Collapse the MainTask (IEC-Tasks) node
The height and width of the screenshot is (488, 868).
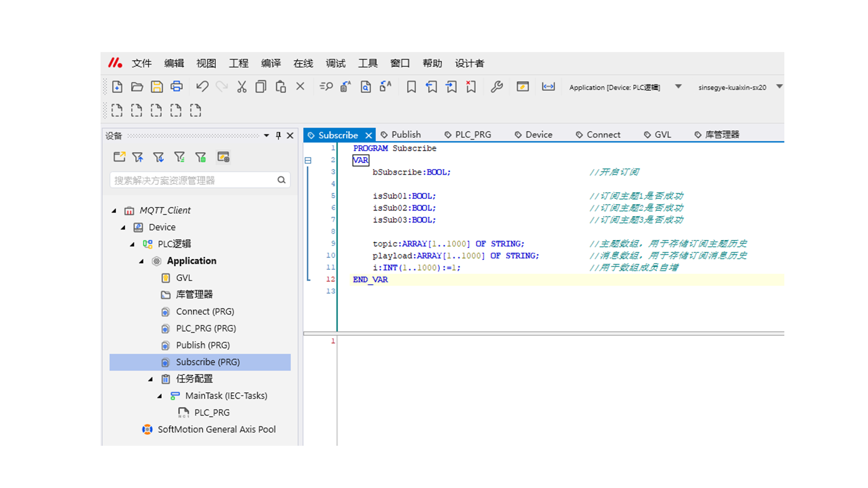tap(160, 396)
